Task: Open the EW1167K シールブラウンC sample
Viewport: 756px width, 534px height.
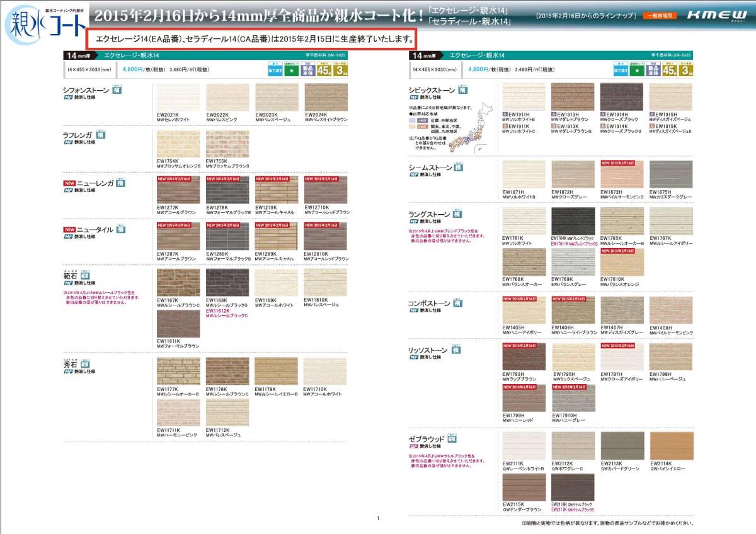Action: coord(178,283)
